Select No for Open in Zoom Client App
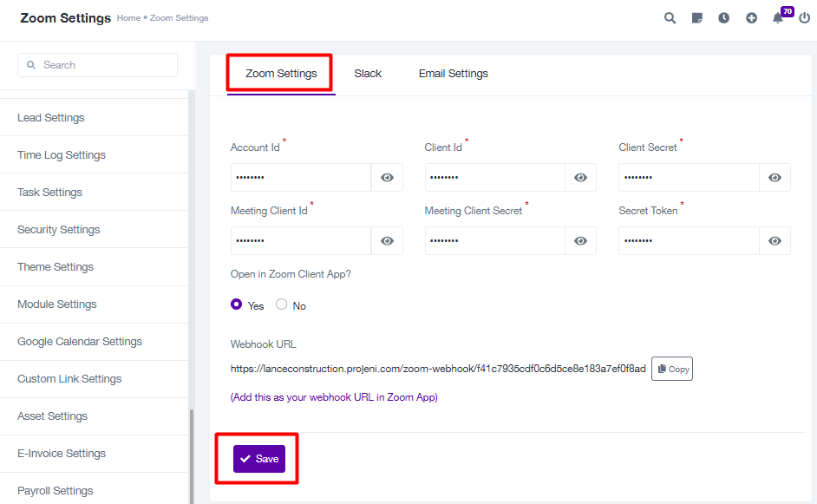The height and width of the screenshot is (504, 817). point(281,304)
